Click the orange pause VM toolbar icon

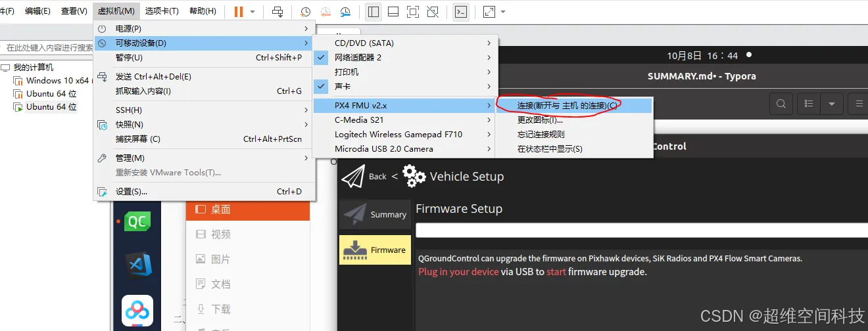[x=238, y=12]
